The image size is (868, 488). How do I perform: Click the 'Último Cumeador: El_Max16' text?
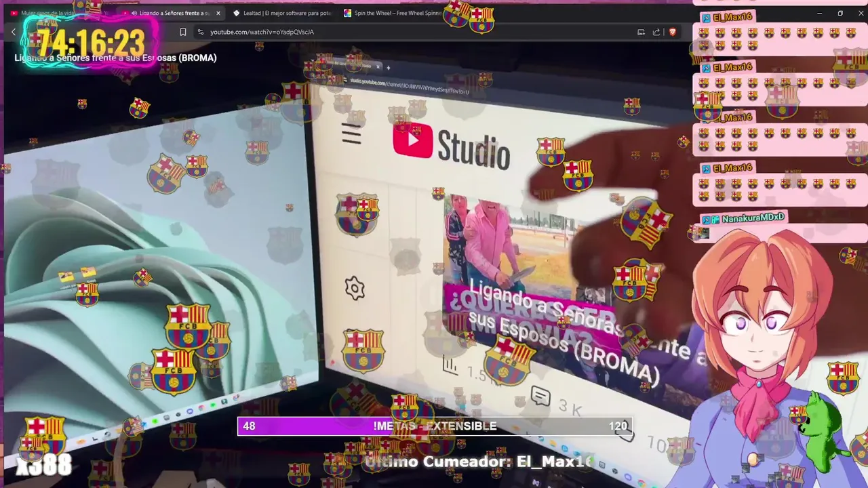(x=480, y=462)
